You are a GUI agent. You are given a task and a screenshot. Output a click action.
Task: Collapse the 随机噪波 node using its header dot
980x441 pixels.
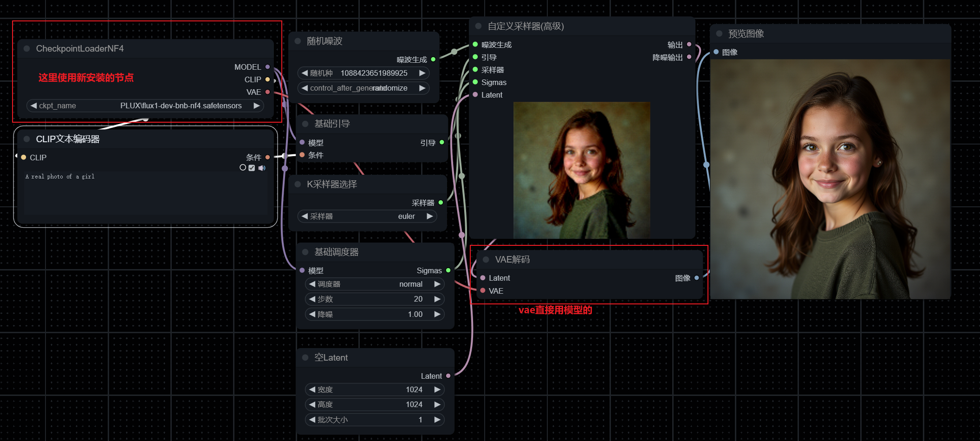coord(298,41)
